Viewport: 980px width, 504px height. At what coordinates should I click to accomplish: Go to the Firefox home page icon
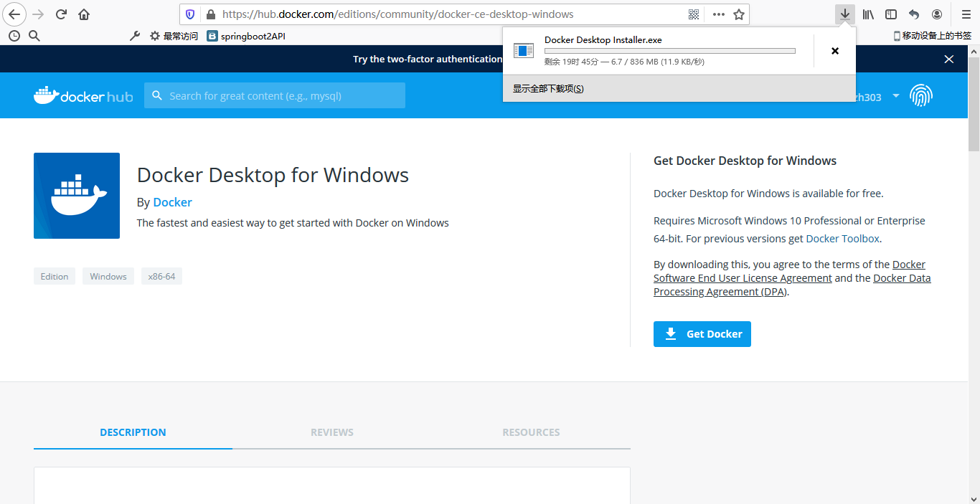click(84, 14)
